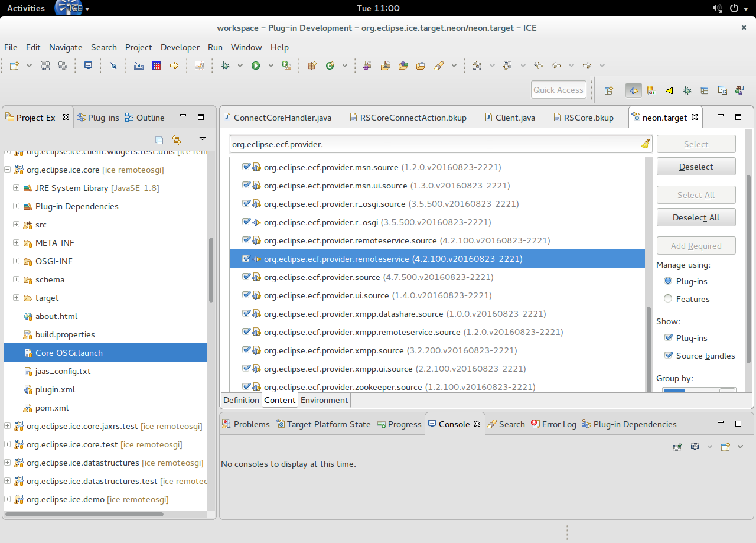Click the Open Console icon in the Console view

(725, 447)
